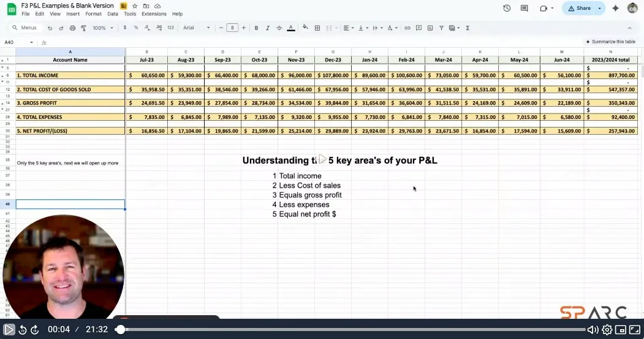Open the text color picker
Image resolution: width=644 pixels, height=339 pixels.
[x=291, y=28]
